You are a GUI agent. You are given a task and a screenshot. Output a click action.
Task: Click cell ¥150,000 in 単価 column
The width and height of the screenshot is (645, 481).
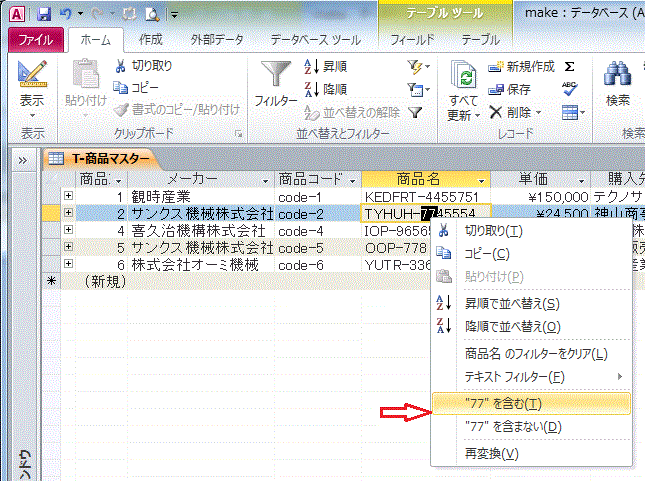(x=541, y=197)
